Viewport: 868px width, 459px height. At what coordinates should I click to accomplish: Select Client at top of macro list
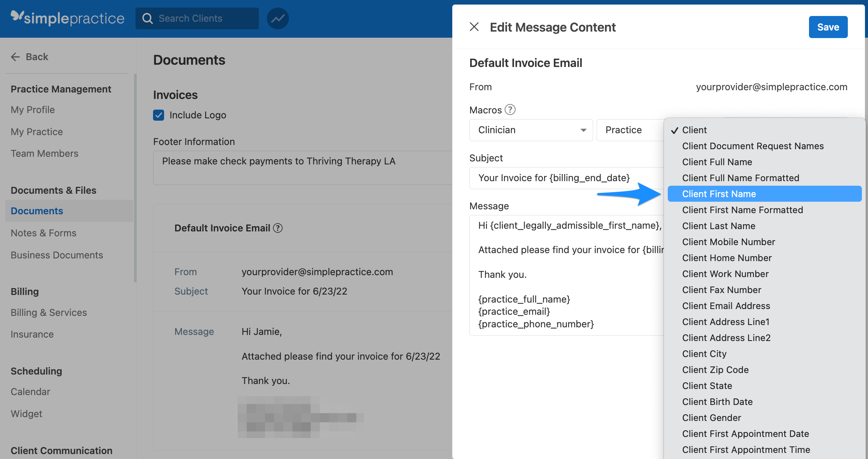click(764, 130)
